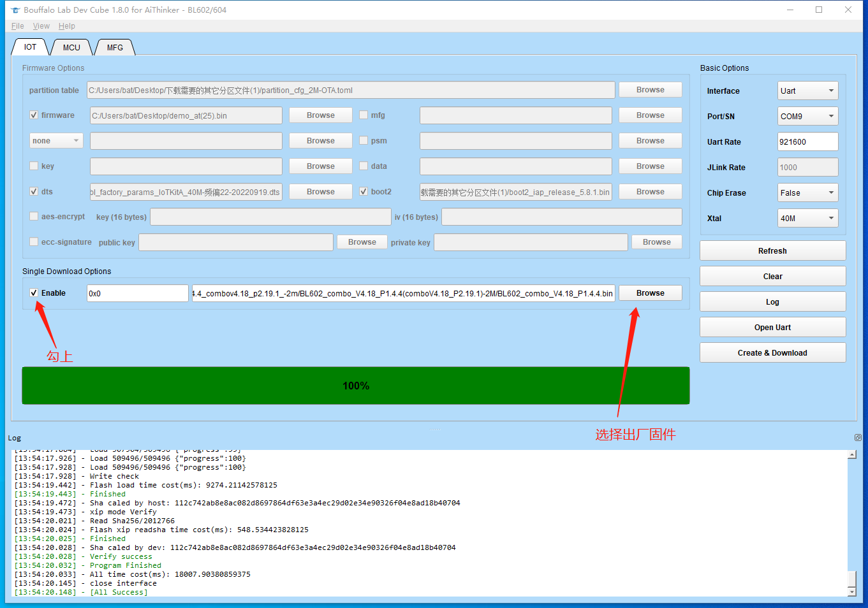Open the Chip Erase dropdown

click(807, 193)
